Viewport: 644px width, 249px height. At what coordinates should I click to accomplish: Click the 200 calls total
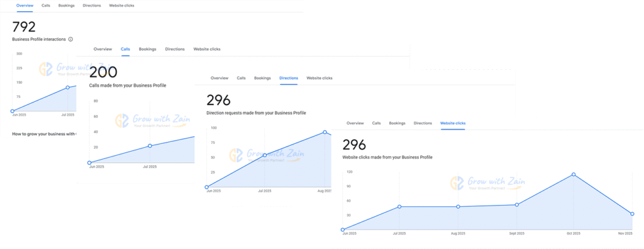(x=103, y=73)
